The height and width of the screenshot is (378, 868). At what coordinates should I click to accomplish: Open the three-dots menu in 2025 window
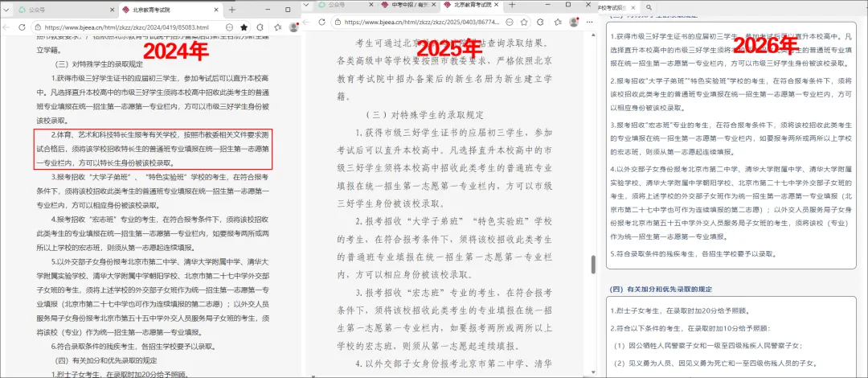pyautogui.click(x=590, y=23)
